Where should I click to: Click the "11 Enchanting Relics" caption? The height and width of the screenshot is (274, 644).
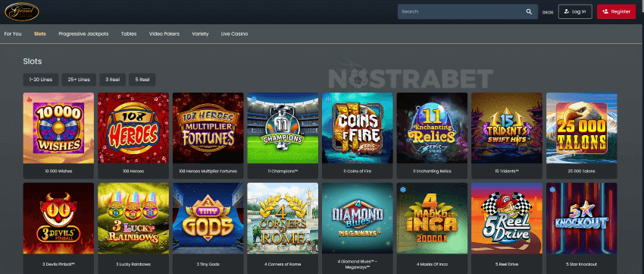[432, 171]
